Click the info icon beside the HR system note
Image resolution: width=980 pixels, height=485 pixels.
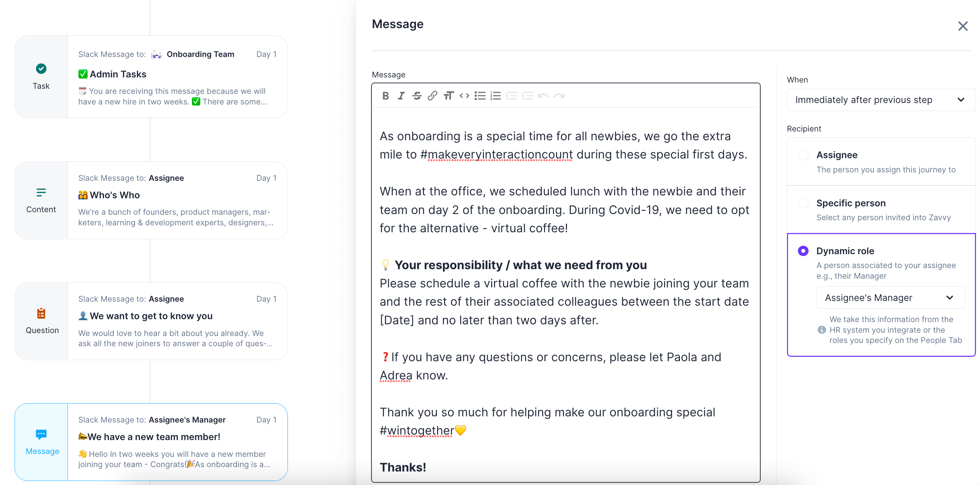pos(821,330)
